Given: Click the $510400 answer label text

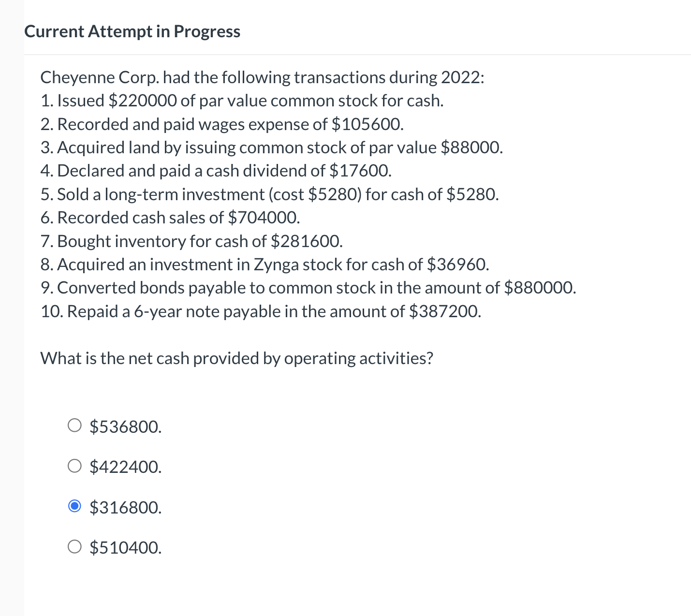Looking at the screenshot, I should pyautogui.click(x=125, y=547).
